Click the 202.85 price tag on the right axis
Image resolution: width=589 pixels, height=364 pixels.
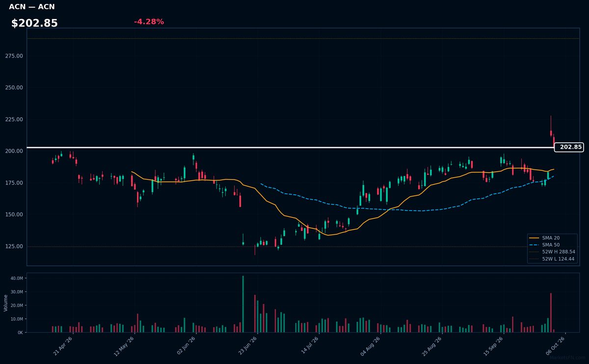coord(569,147)
